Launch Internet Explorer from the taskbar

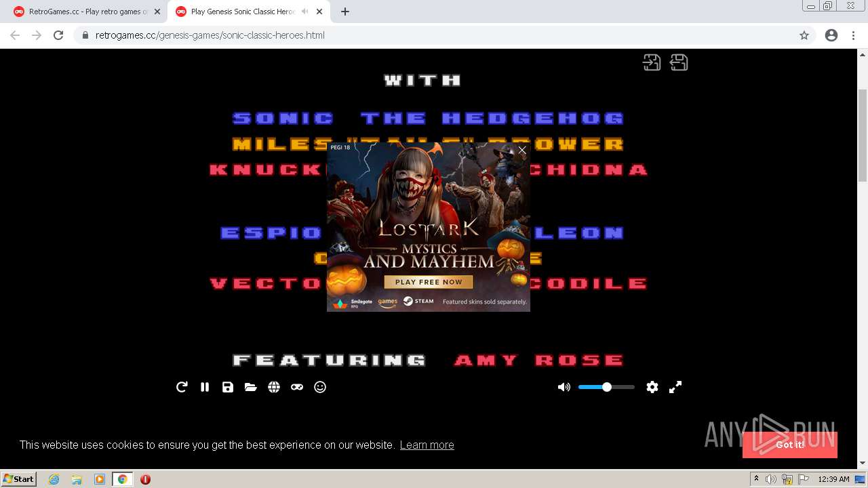[54, 479]
